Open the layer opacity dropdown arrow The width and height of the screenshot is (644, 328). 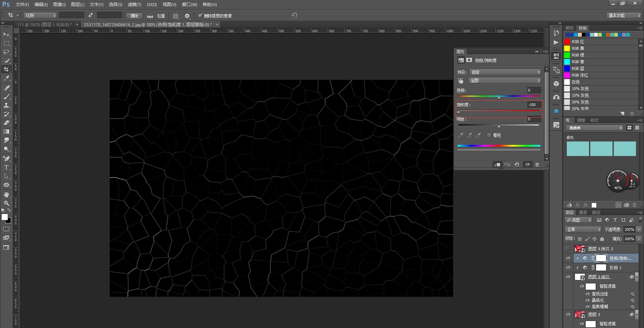click(x=639, y=229)
